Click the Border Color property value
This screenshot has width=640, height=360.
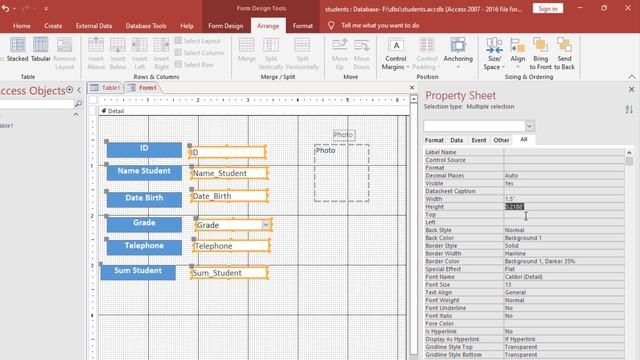pyautogui.click(x=564, y=261)
